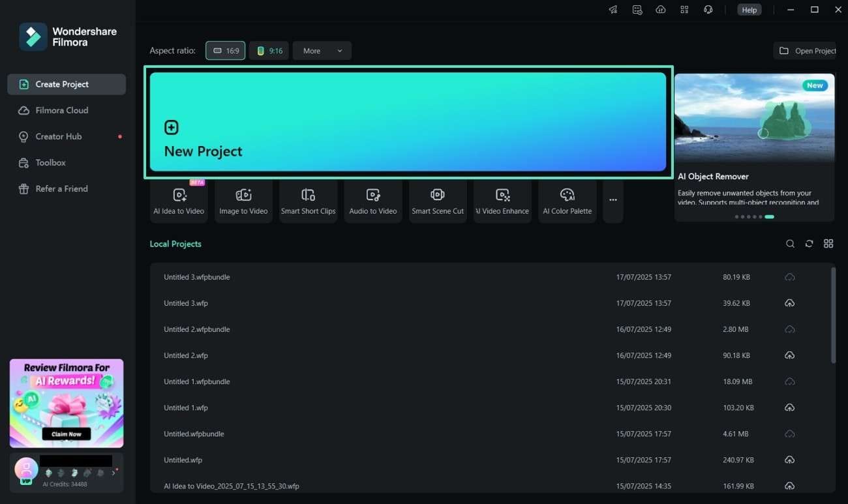Image resolution: width=848 pixels, height=504 pixels.
Task: Click AI Credits: 34488 text
Action: pyautogui.click(x=65, y=484)
